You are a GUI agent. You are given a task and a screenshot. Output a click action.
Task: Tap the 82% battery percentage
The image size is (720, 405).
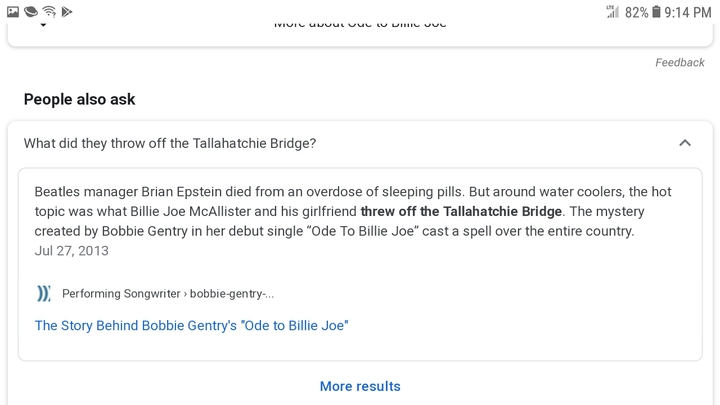(x=636, y=12)
